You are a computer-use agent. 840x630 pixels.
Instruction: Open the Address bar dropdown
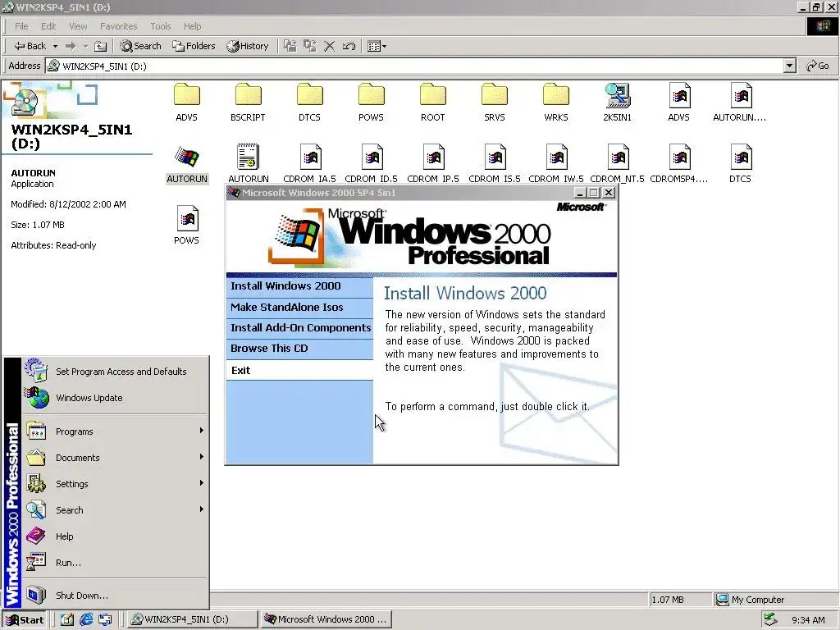(x=790, y=66)
